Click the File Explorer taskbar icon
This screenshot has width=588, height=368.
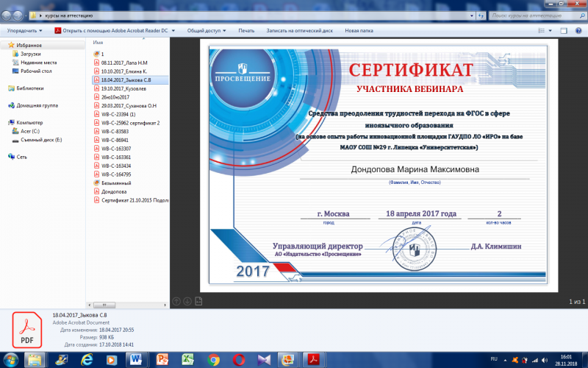[x=35, y=360]
